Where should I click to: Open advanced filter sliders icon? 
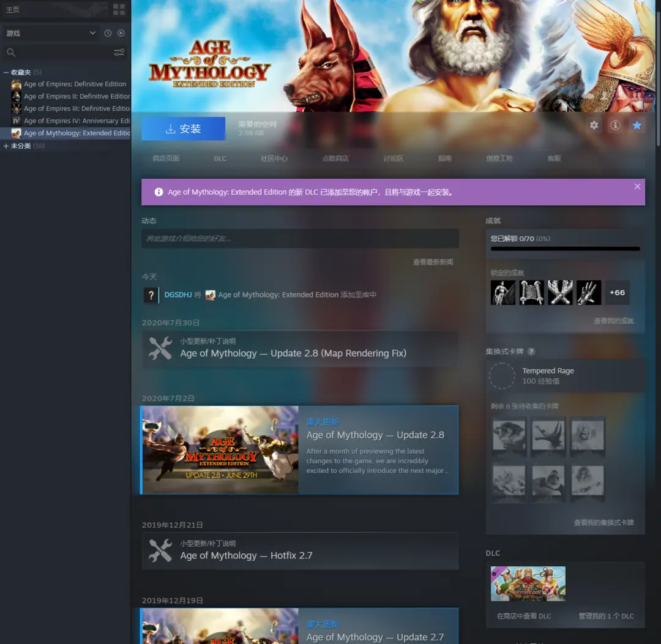(x=119, y=52)
